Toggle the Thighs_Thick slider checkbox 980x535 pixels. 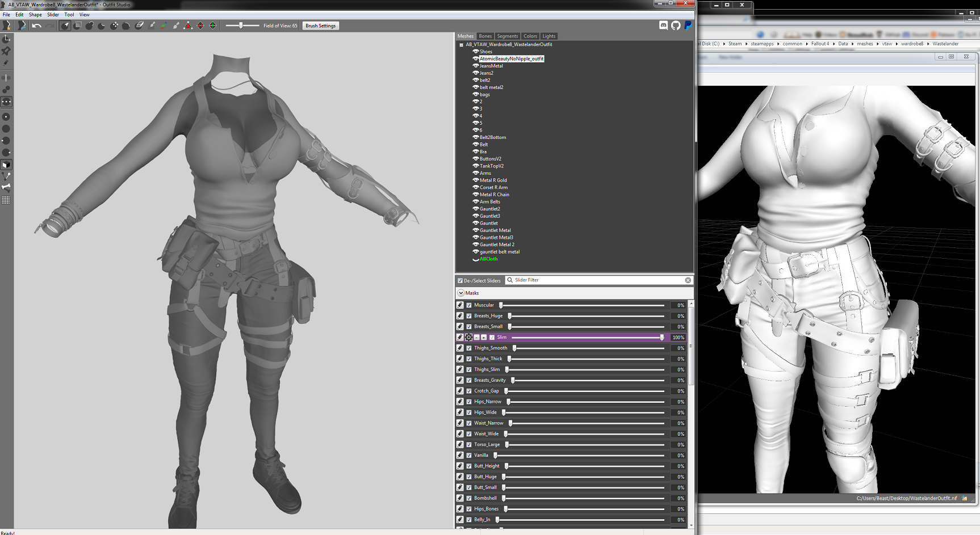point(469,359)
